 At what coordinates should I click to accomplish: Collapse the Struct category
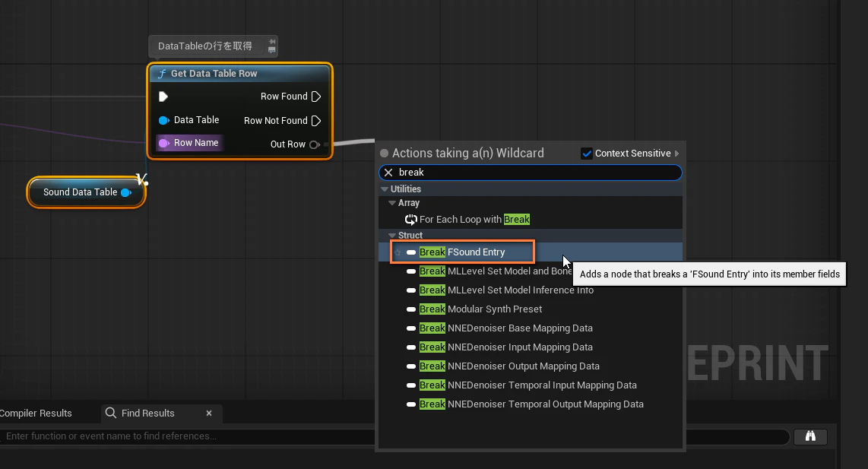click(392, 236)
